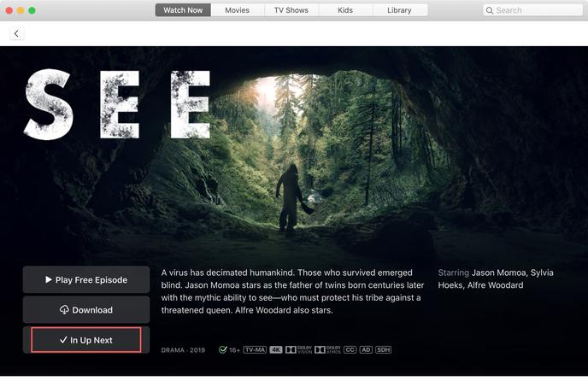Click "DRAMA · 2019" genre text
The height and width of the screenshot is (381, 588).
click(183, 350)
